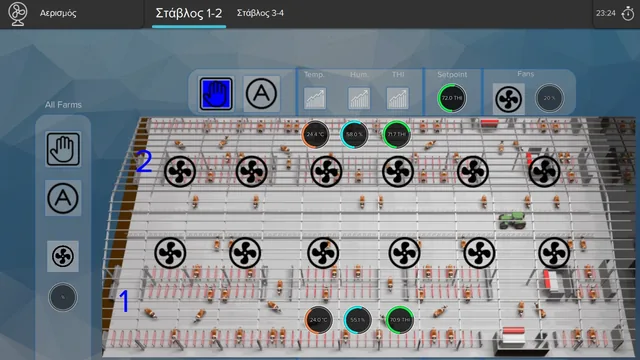This screenshot has height=360, width=640.
Task: Click the Αερισμός title label
Action: click(58, 13)
